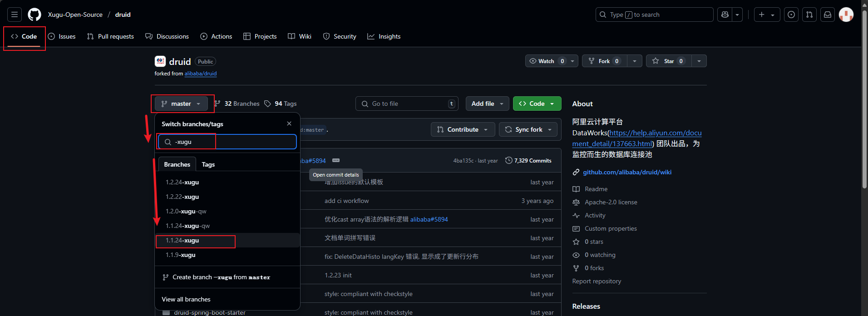Open the Copilot chat icon

[x=725, y=15]
